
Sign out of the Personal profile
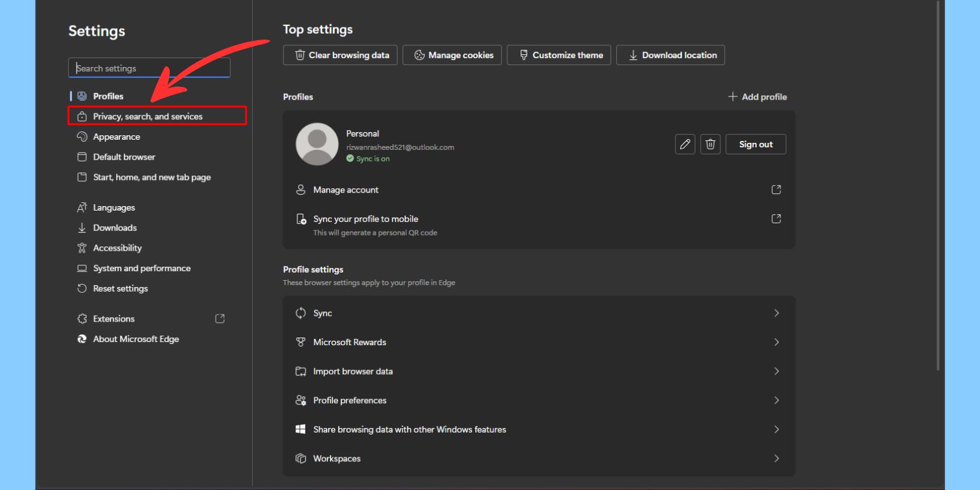(756, 144)
